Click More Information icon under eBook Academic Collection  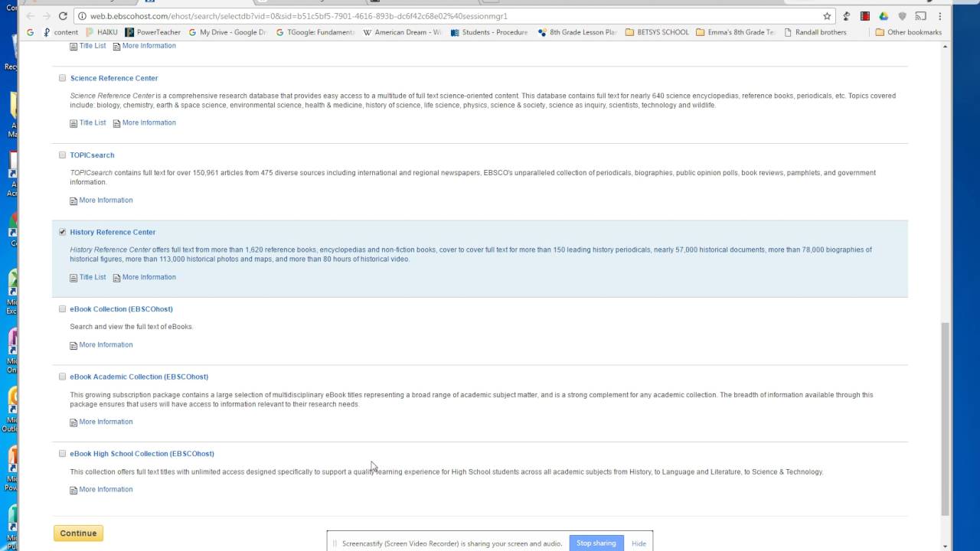coord(73,422)
